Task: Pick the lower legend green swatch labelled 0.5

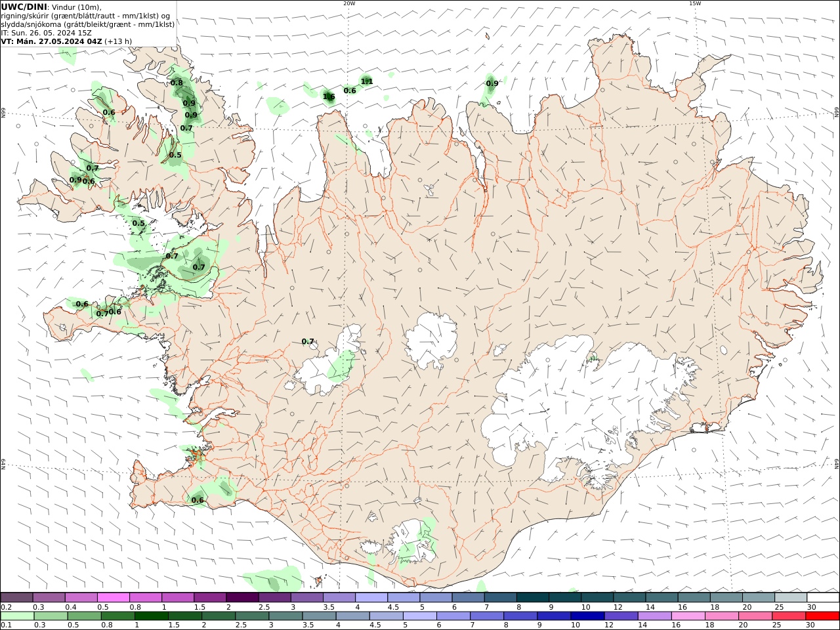Action: click(85, 616)
